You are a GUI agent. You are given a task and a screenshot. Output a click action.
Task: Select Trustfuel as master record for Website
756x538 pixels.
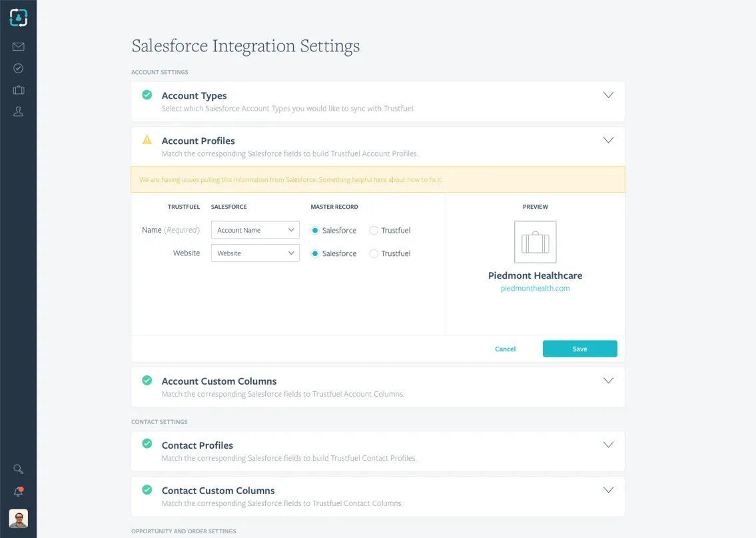[x=373, y=253]
